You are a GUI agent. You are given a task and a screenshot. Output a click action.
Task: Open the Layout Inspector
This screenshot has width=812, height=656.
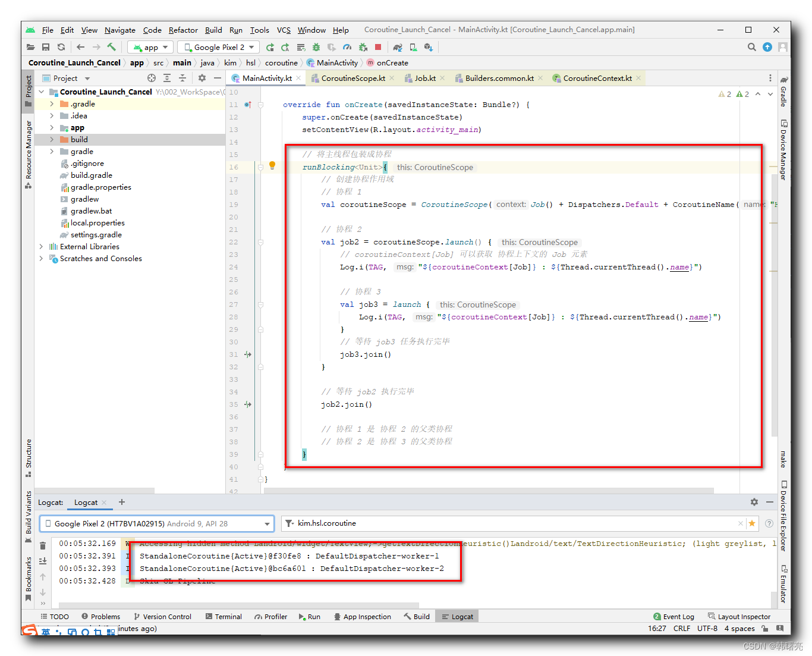pyautogui.click(x=739, y=617)
